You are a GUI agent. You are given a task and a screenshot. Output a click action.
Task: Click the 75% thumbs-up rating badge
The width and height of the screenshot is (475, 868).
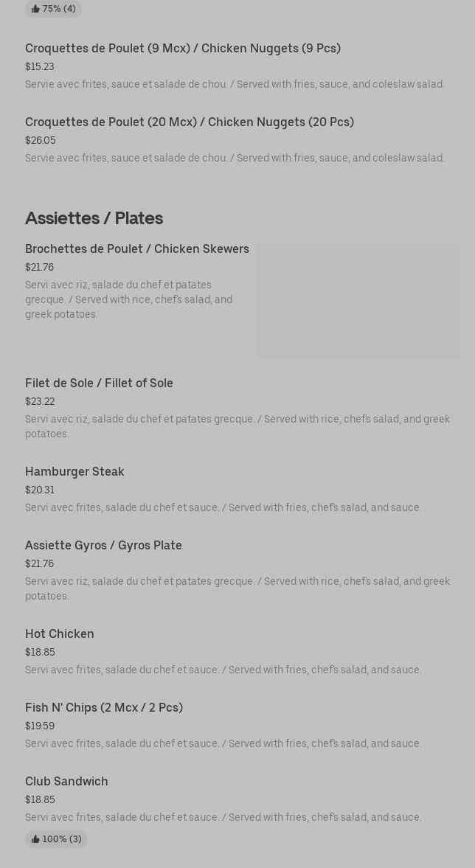tap(53, 9)
